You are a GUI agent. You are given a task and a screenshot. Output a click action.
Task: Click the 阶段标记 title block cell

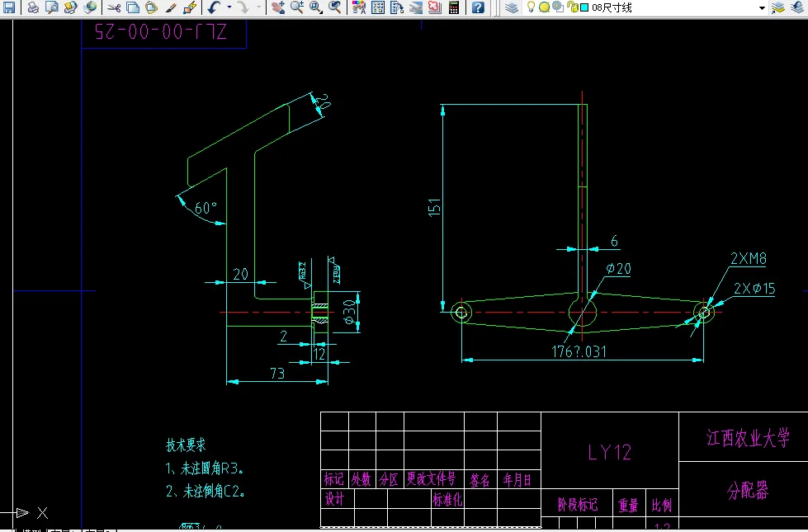(x=578, y=505)
